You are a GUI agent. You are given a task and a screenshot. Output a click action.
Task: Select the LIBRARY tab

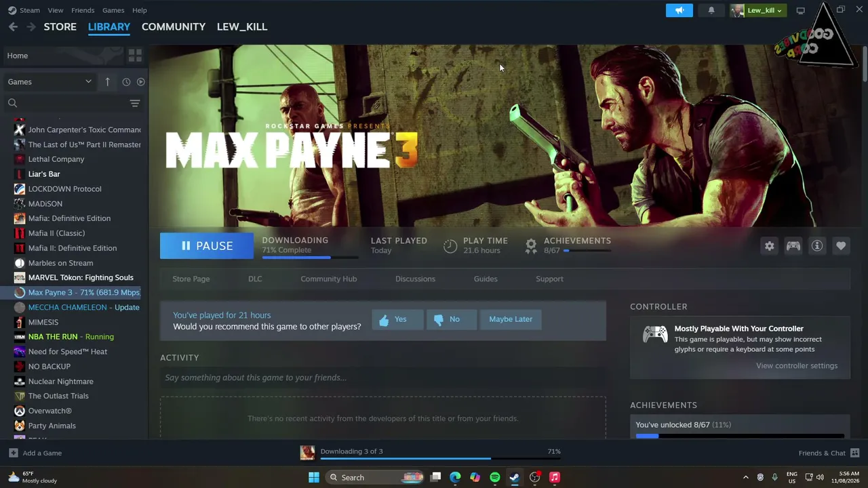109,26
